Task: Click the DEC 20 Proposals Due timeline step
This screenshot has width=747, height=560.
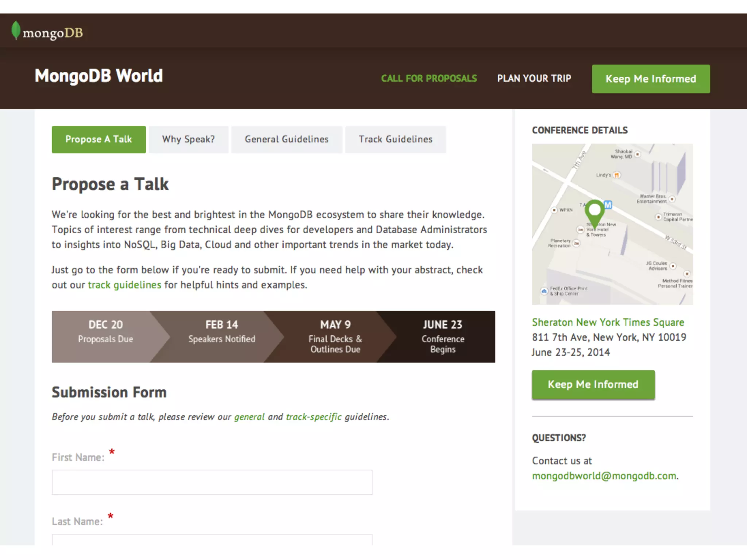Action: tap(106, 336)
